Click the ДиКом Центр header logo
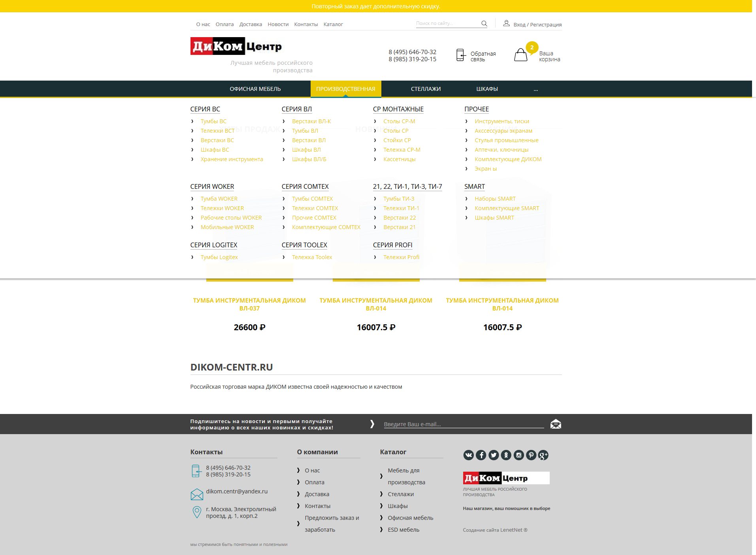The height and width of the screenshot is (555, 756). click(236, 46)
